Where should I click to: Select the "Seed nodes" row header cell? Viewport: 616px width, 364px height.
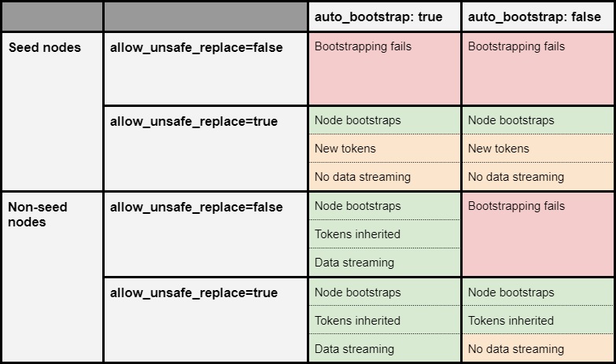45,47
